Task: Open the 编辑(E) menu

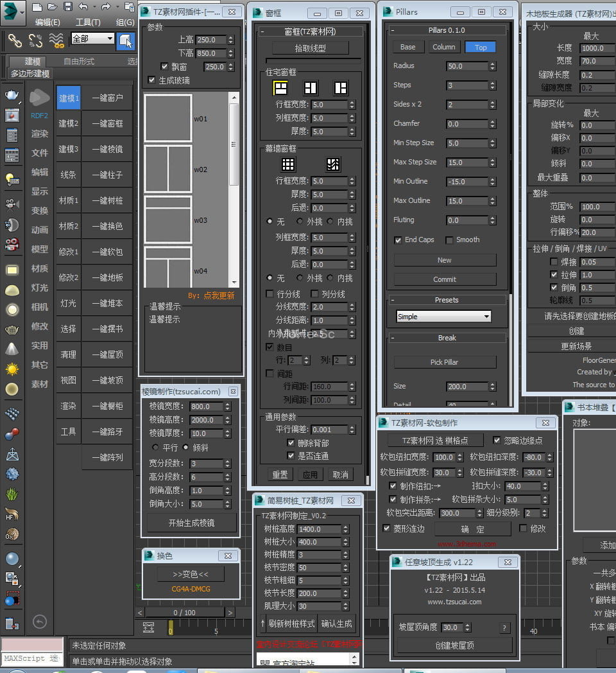Action: (x=47, y=22)
